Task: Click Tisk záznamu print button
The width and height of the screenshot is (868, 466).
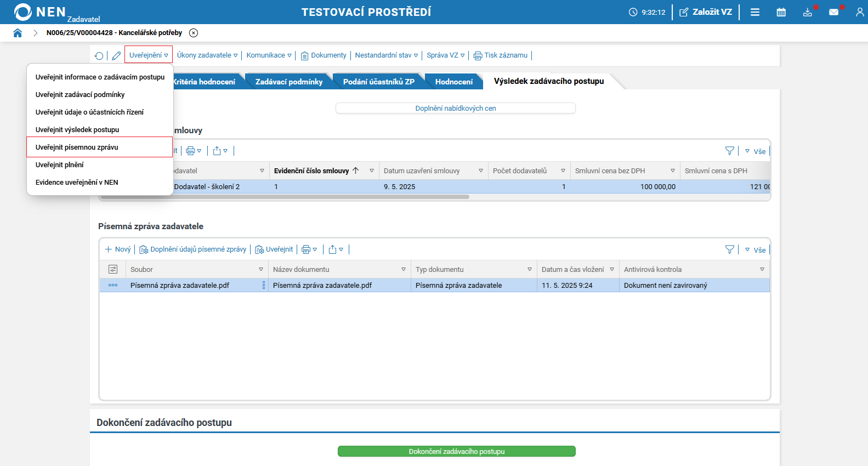Action: pos(501,55)
